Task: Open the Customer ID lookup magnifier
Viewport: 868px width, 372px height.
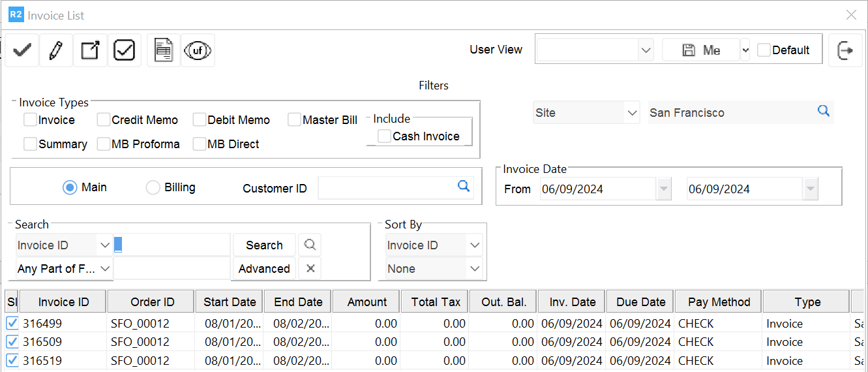Action: pyautogui.click(x=463, y=187)
